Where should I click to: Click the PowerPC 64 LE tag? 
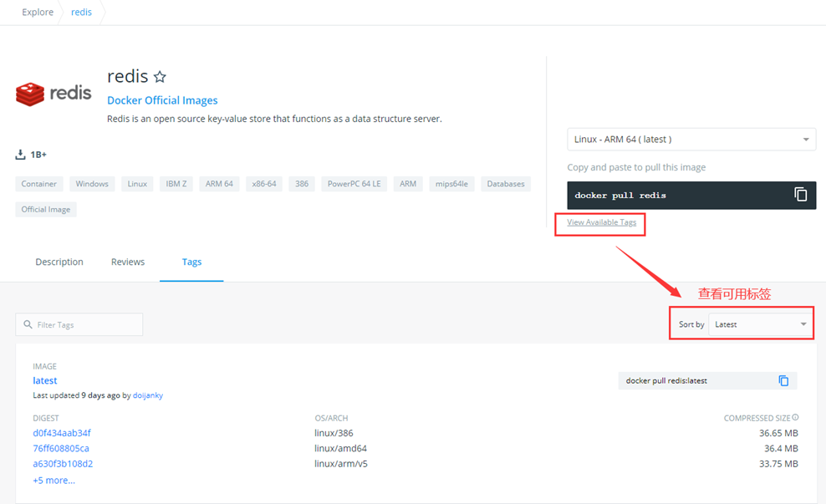pos(354,184)
